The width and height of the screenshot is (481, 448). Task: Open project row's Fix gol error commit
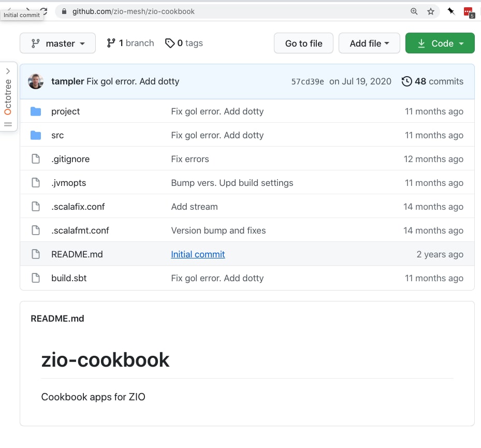217,111
